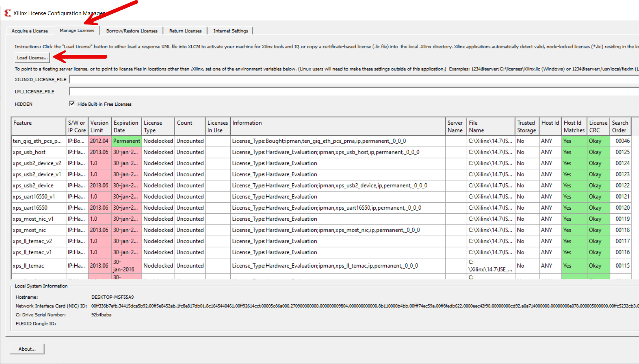
Task: Uncheck Hide Built-in Free Licenses
Action: [x=71, y=104]
